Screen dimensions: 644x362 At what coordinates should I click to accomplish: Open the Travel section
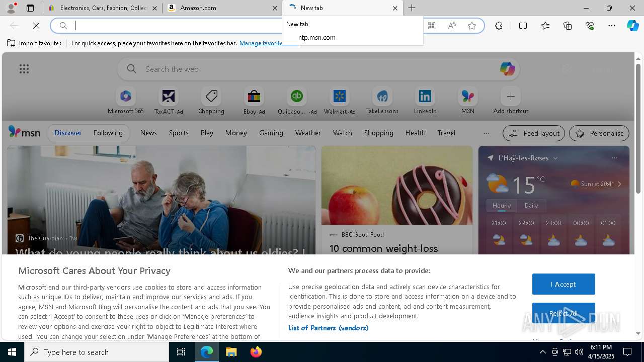pos(446,133)
